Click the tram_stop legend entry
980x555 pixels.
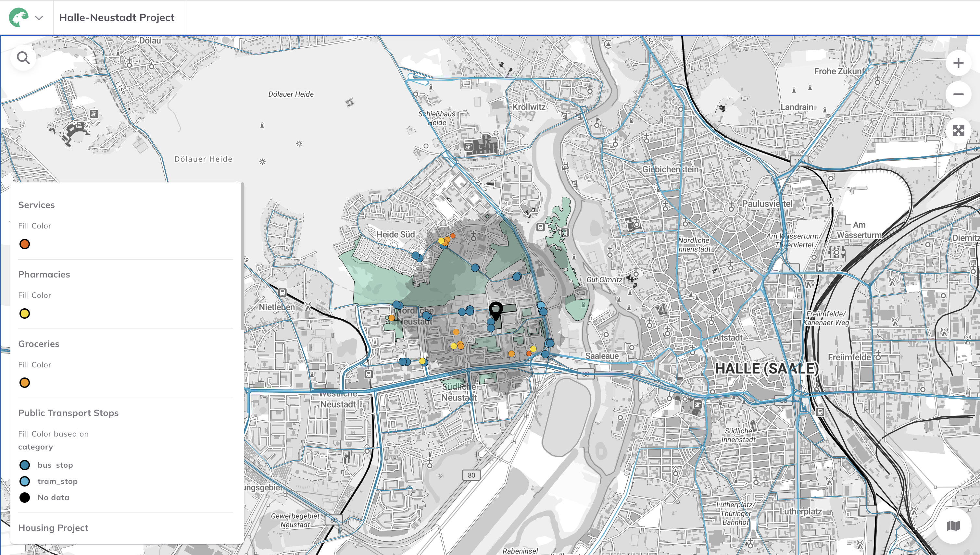(x=57, y=481)
